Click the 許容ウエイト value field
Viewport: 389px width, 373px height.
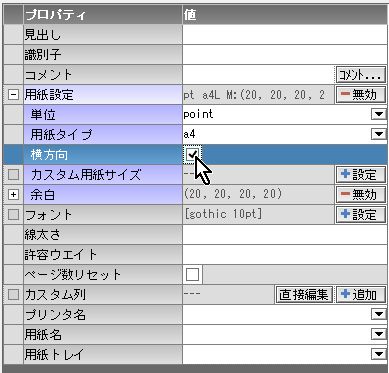point(285,255)
